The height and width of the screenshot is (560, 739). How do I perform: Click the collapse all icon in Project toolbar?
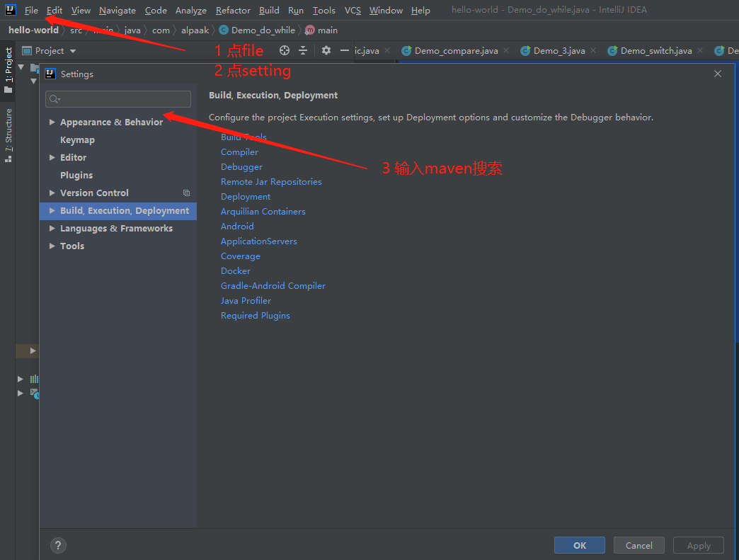point(303,50)
